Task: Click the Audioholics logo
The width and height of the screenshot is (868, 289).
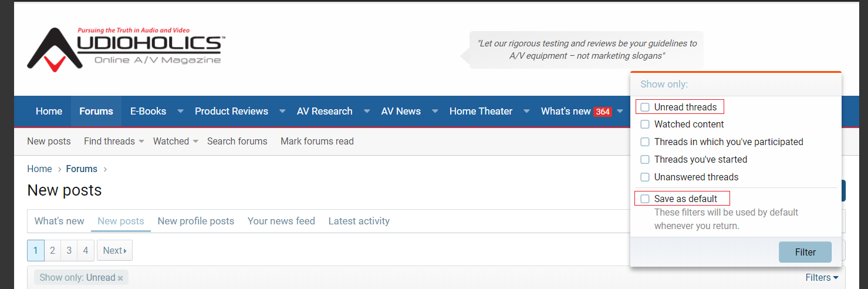Action: [126, 49]
